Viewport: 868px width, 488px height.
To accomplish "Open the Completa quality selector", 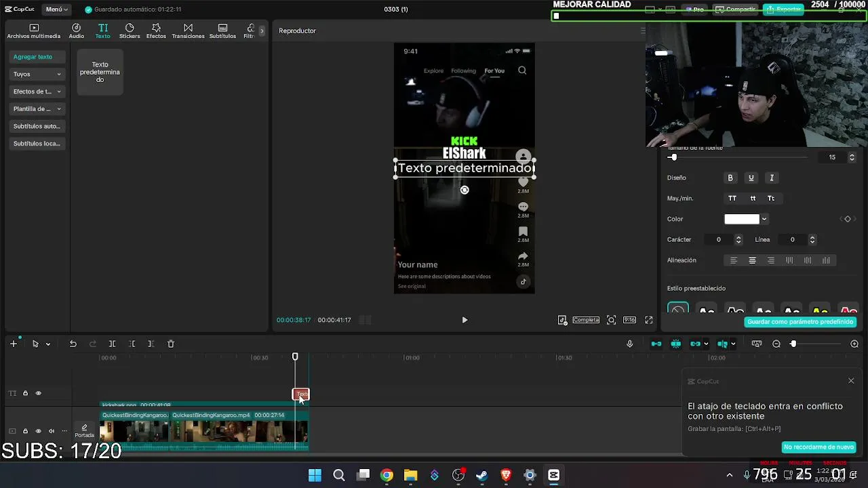I will tap(586, 320).
